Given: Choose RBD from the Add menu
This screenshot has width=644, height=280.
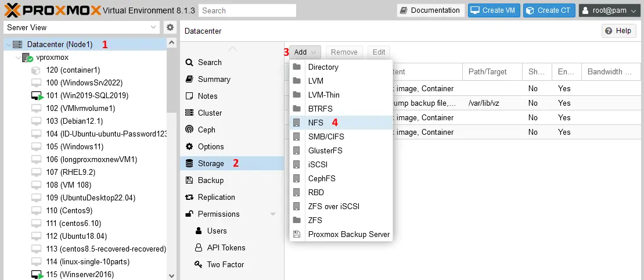Looking at the screenshot, I should click(341, 192).
